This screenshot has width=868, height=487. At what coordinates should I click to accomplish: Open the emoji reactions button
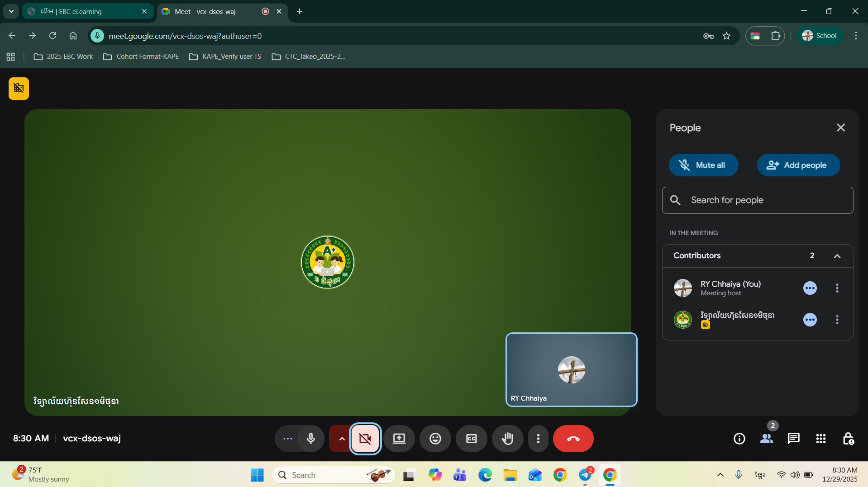pyautogui.click(x=435, y=438)
